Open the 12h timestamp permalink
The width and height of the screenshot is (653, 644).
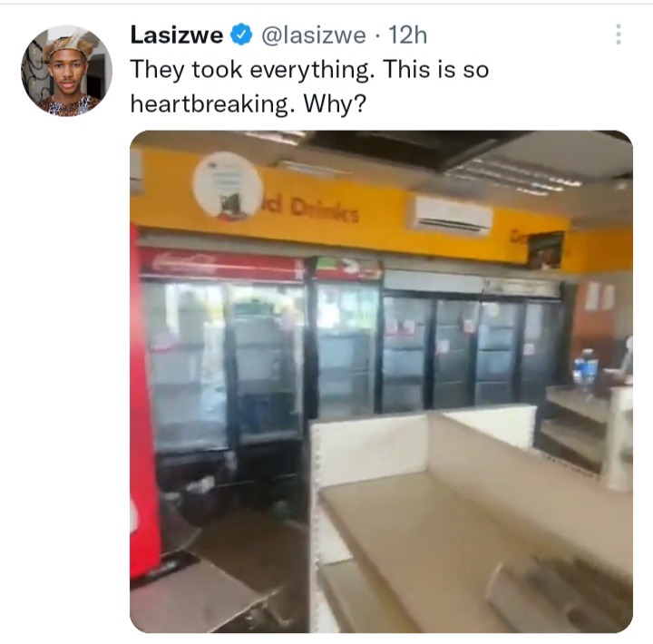click(408, 35)
